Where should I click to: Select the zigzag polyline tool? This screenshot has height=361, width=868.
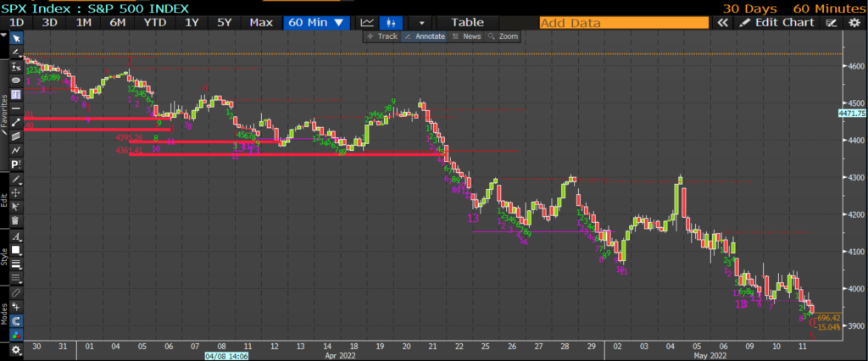[x=16, y=150]
